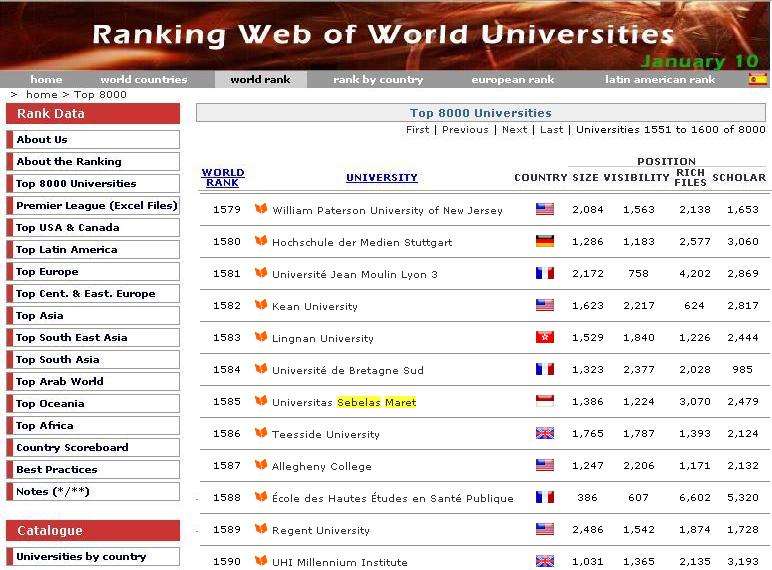Open Top Africa sidebar item
The image size is (772, 570).
pos(94,425)
